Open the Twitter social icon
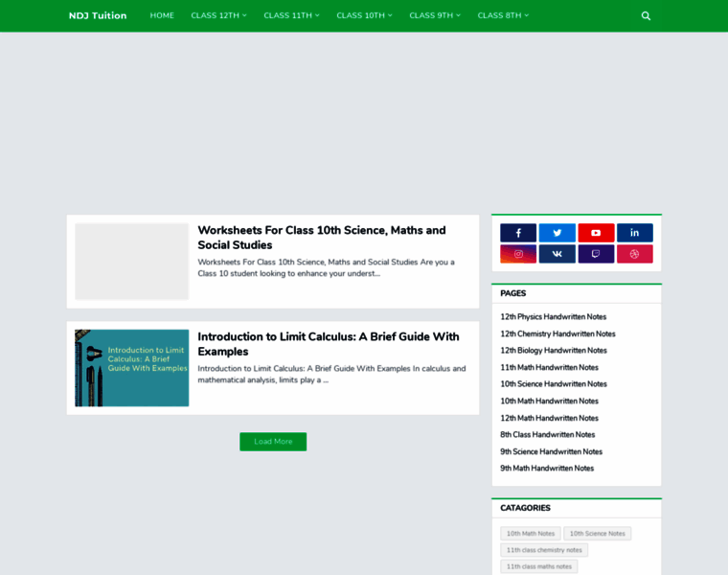 pyautogui.click(x=557, y=233)
